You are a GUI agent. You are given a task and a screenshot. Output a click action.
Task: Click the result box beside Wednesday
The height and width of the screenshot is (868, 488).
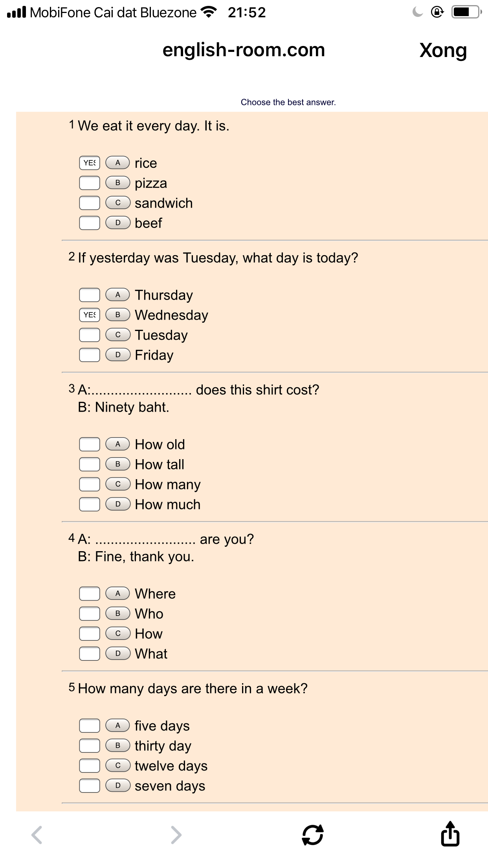point(90,315)
